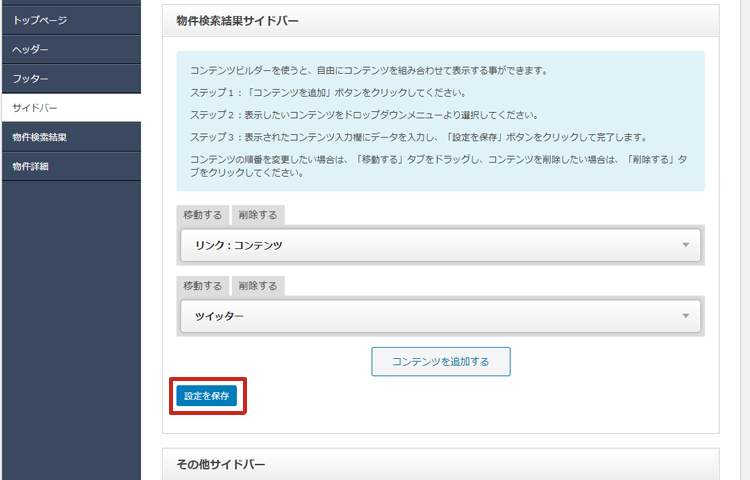Click the arrow on リンク：コンテンツ row
Viewport: 750px width, 480px height.
pos(686,245)
